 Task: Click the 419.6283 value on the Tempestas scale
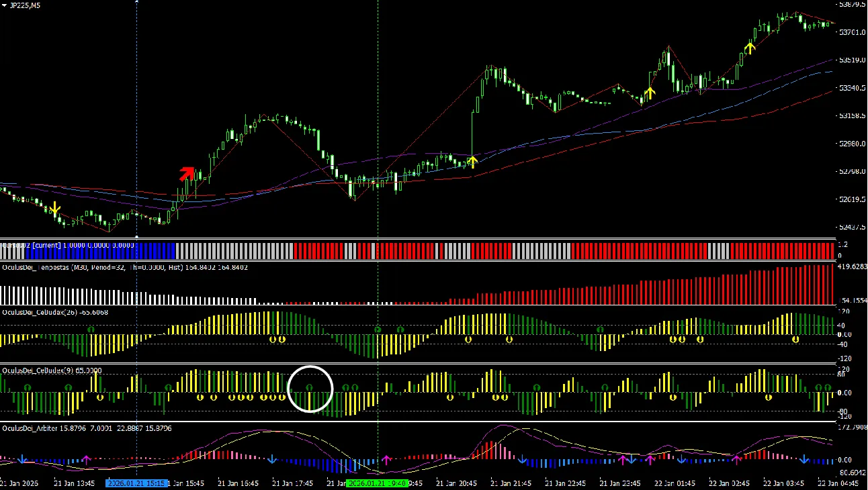[x=852, y=266]
